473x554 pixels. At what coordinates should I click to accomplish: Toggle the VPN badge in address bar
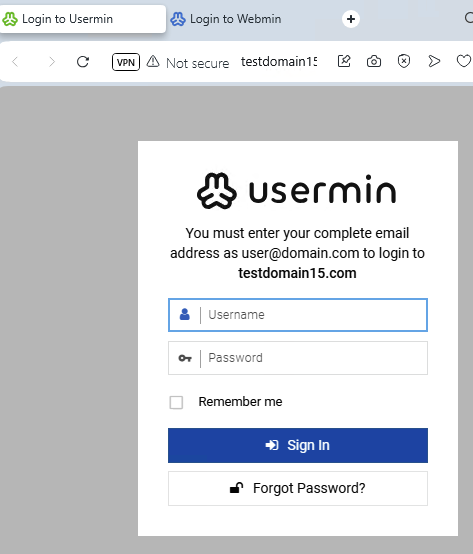pos(126,62)
